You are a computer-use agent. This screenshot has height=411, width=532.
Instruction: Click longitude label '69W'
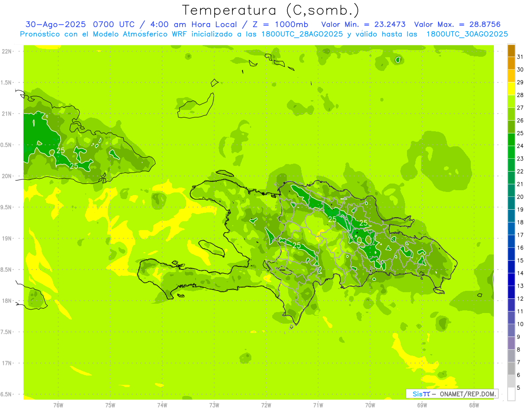[422, 405]
